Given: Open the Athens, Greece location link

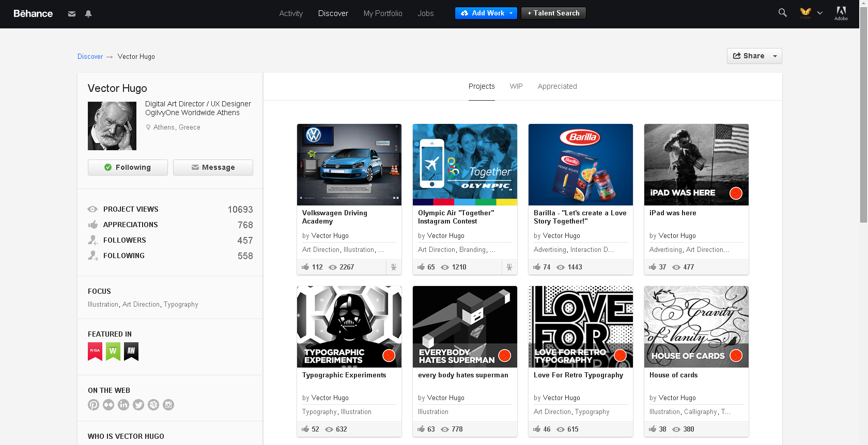Looking at the screenshot, I should (176, 128).
